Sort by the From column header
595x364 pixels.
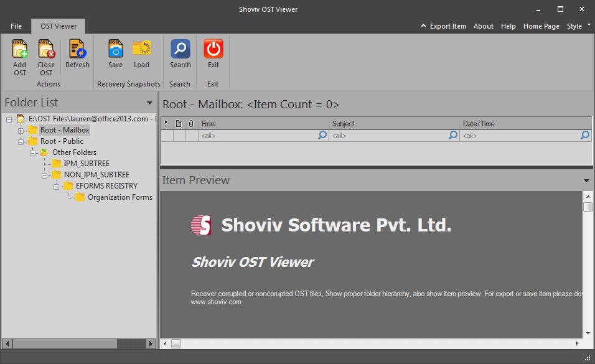263,124
